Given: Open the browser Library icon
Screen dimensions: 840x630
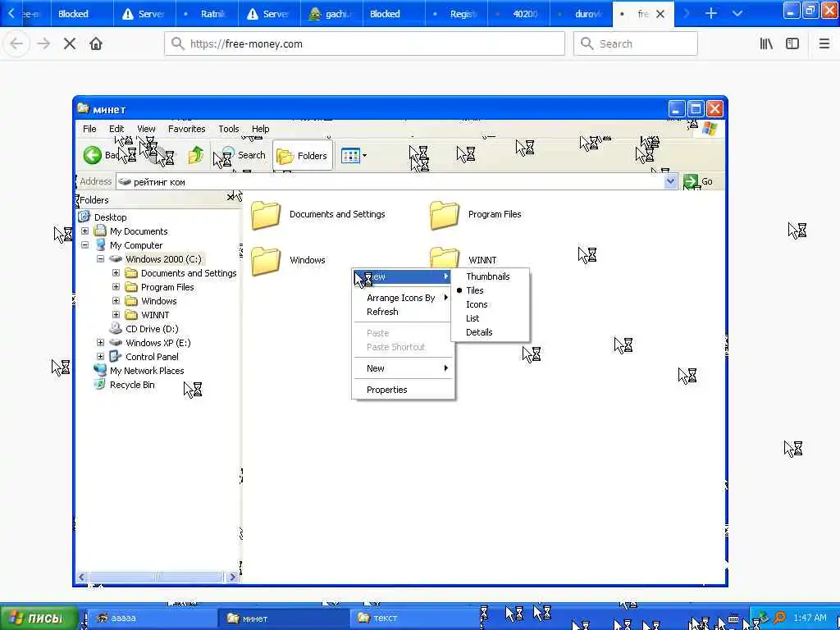Looking at the screenshot, I should pyautogui.click(x=766, y=43).
